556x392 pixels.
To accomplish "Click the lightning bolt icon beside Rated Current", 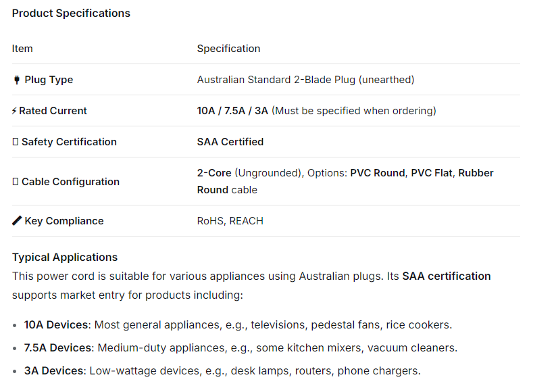I will (x=14, y=111).
